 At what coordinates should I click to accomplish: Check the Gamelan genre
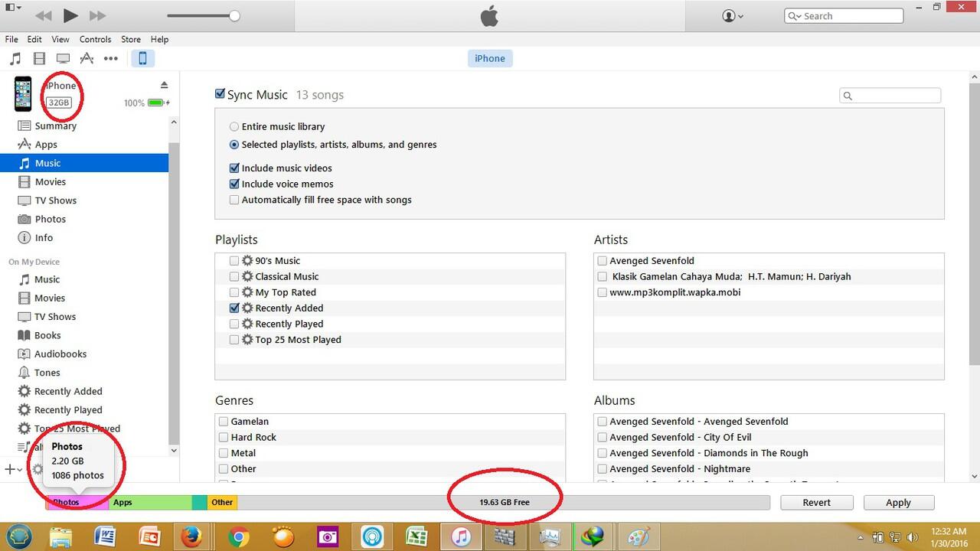tap(224, 422)
